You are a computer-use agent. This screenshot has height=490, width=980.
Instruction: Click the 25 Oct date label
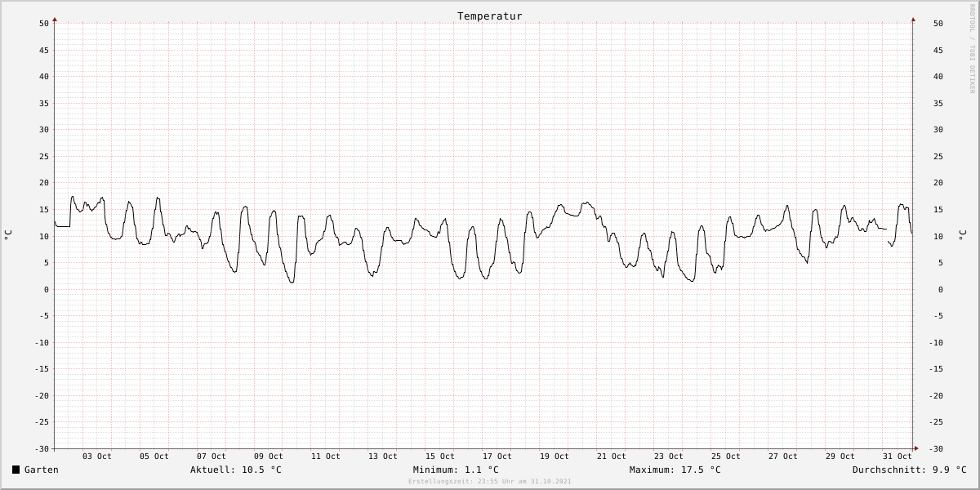point(726,457)
